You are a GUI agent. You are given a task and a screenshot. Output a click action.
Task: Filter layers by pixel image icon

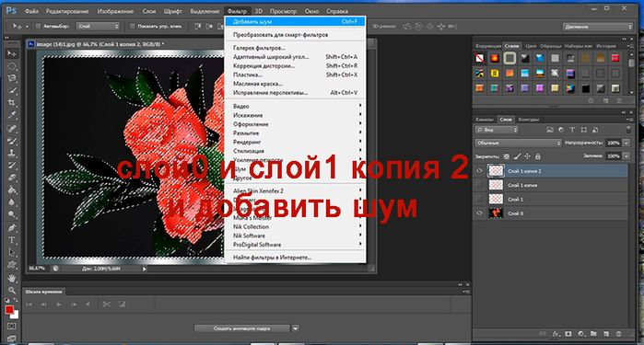click(549, 130)
